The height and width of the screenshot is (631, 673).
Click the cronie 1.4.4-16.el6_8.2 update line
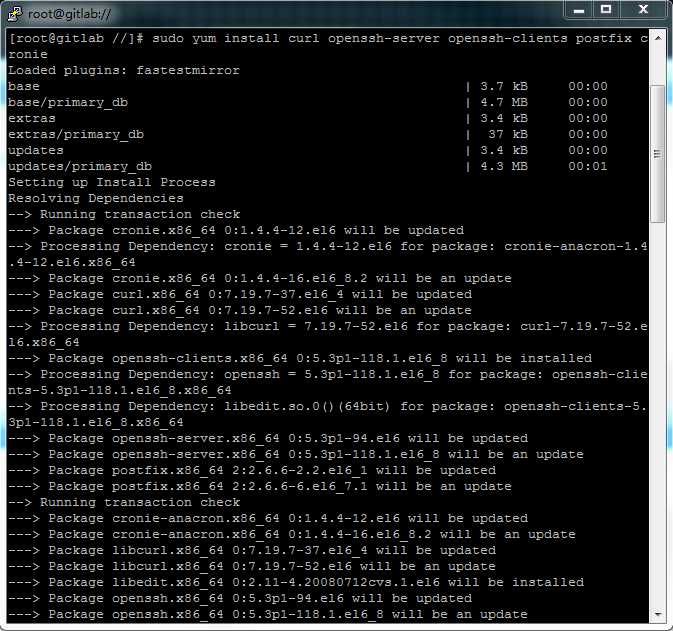(260, 279)
